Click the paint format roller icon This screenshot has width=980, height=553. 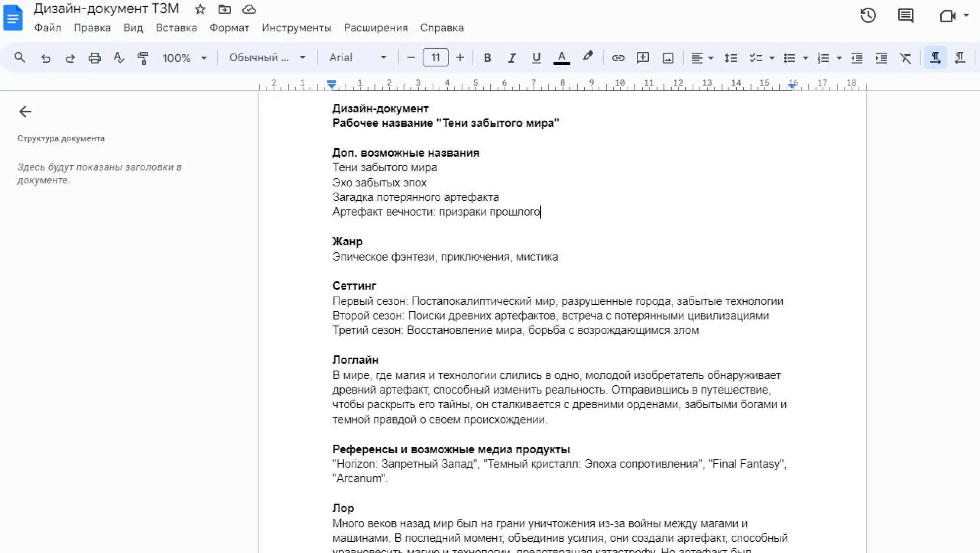(143, 58)
